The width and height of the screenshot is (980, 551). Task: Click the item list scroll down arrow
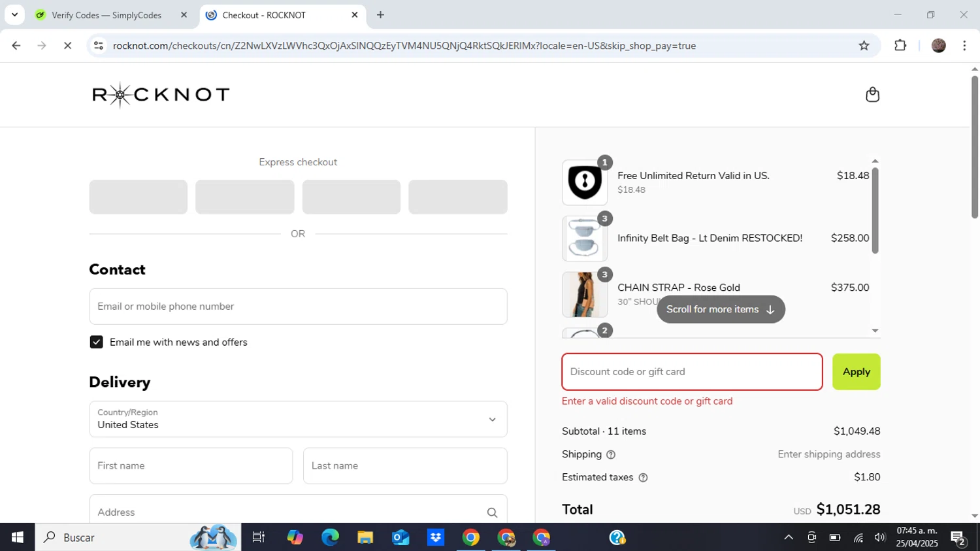[875, 331]
